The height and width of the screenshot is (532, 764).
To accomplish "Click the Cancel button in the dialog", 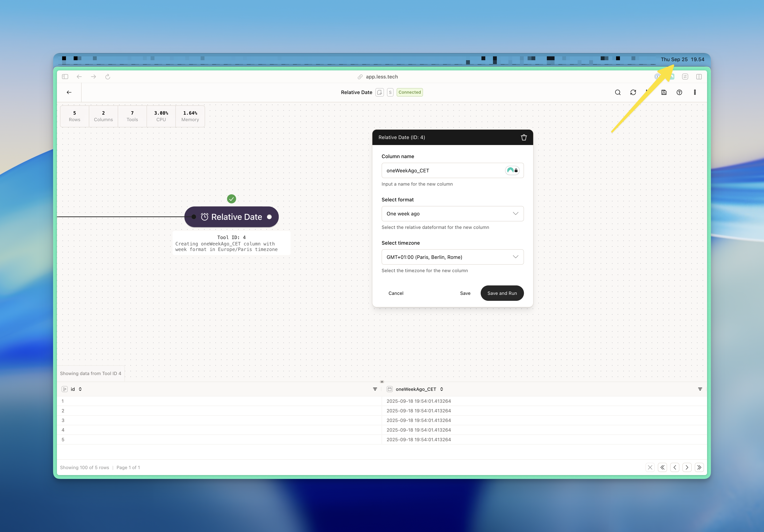I will point(396,293).
